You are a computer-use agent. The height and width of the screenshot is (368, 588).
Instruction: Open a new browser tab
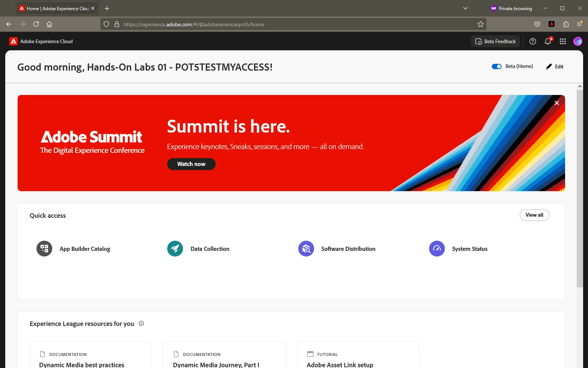(x=107, y=8)
